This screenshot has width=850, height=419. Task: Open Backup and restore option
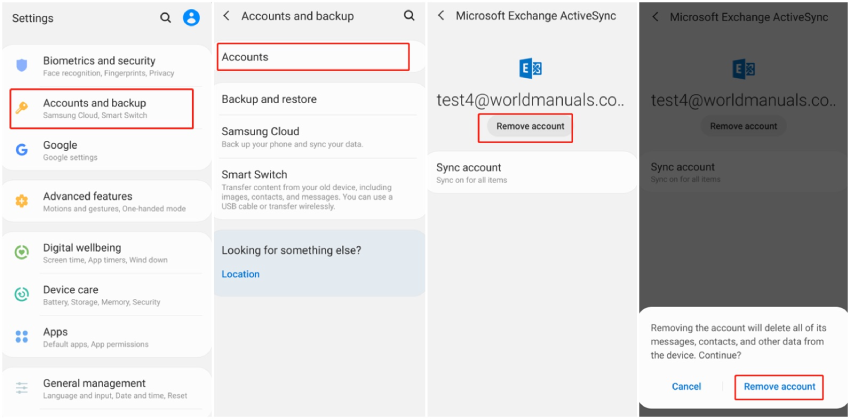click(269, 99)
